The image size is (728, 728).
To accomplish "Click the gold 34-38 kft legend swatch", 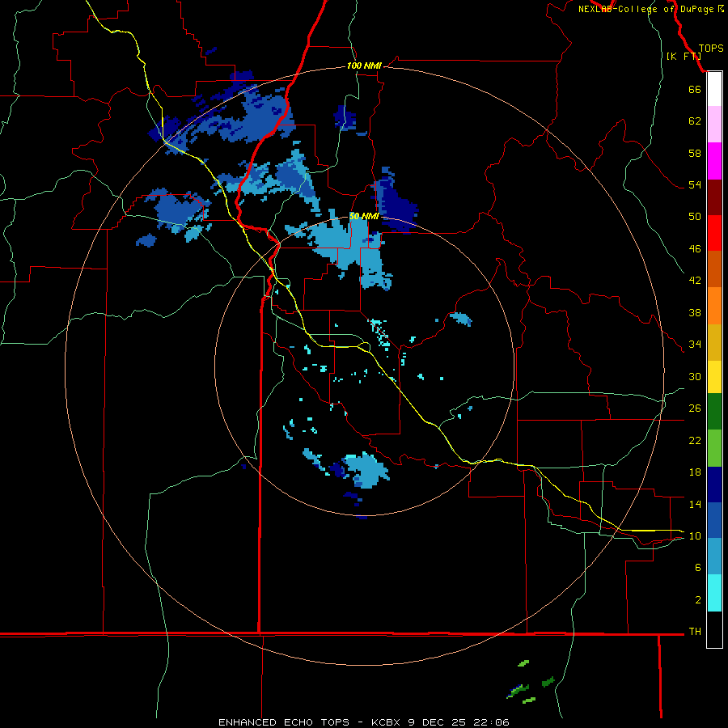I will tap(714, 342).
